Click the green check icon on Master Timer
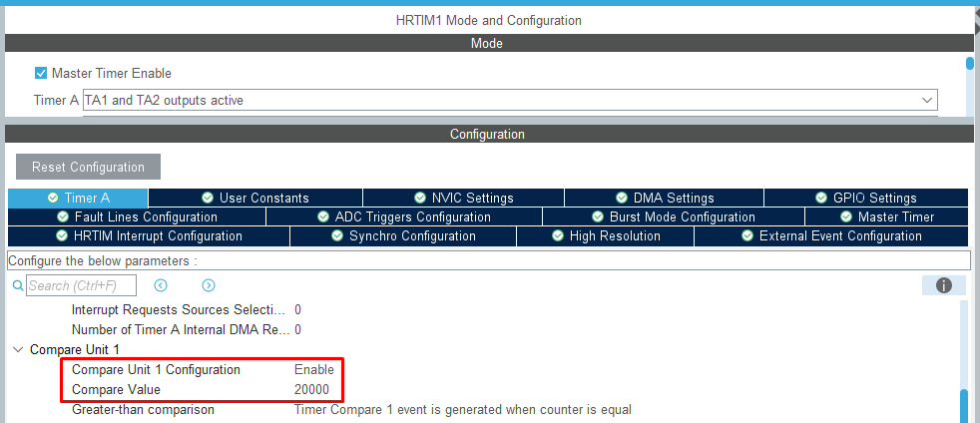 tap(846, 216)
